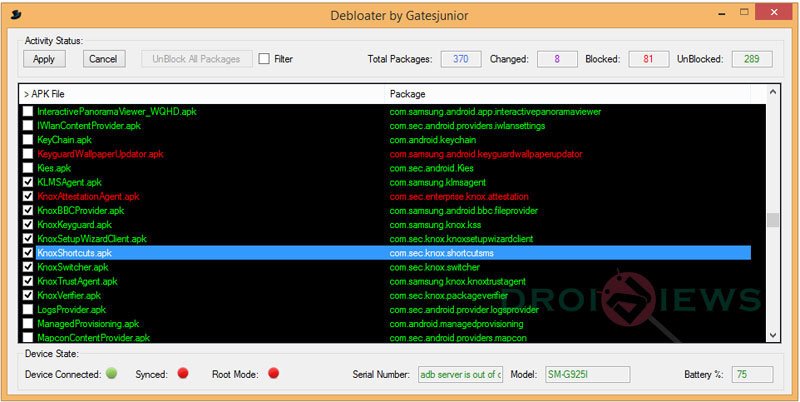Select com.sec.android.Kies package text
The image size is (800, 402).
point(432,168)
